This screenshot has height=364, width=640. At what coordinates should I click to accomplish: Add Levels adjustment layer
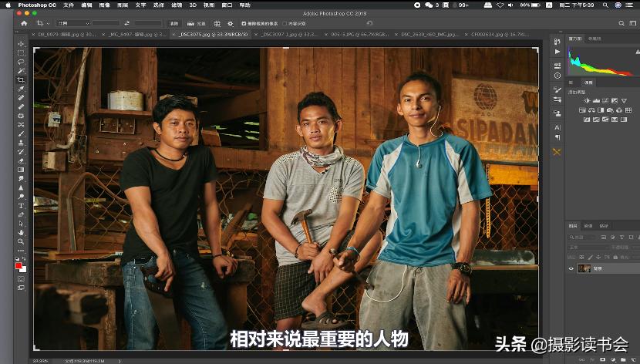click(596, 100)
